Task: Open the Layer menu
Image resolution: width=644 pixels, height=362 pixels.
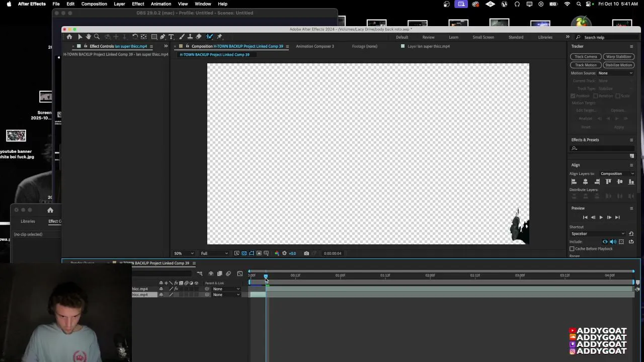Action: point(119,4)
